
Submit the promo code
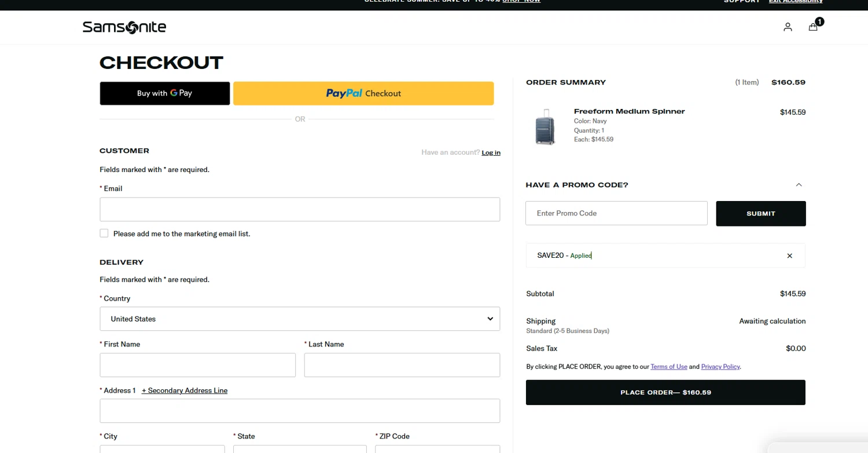point(761,213)
